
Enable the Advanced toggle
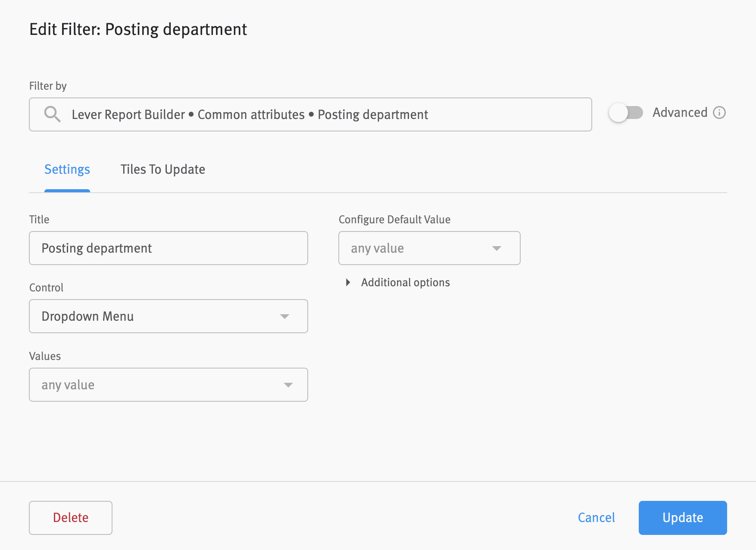coord(626,112)
